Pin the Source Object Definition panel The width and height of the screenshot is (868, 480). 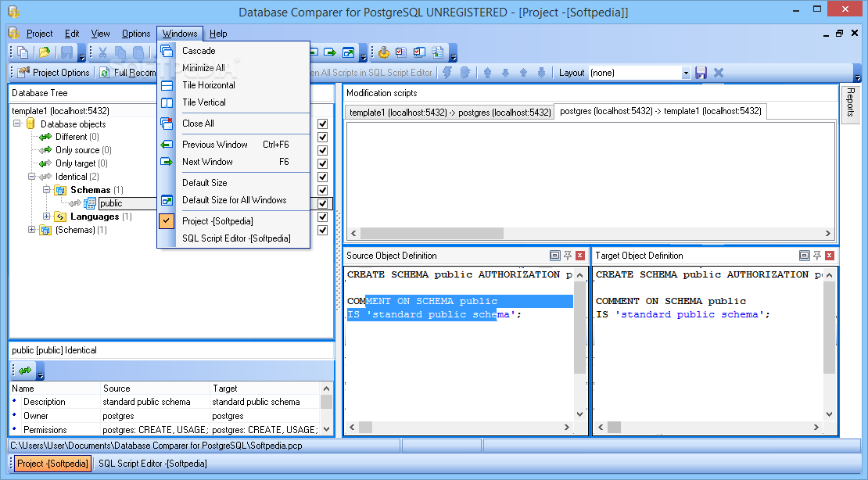point(568,255)
